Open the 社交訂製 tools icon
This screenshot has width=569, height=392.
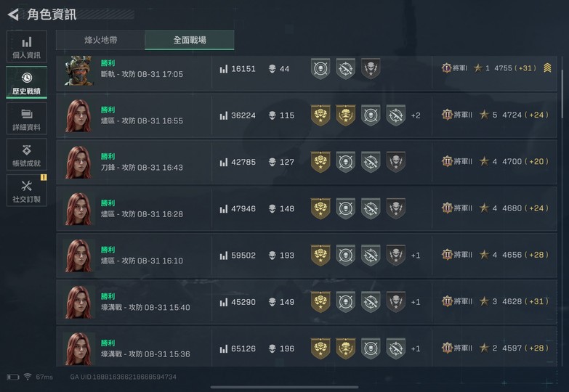tap(26, 189)
